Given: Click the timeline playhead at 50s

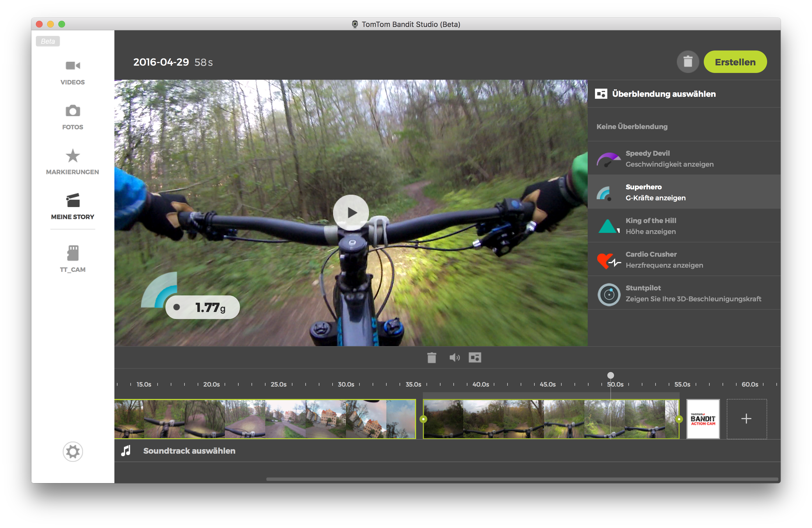Looking at the screenshot, I should click(610, 375).
